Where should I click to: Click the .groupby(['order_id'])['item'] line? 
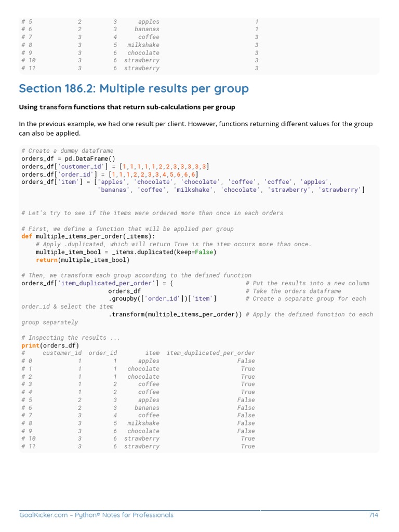coord(162,299)
